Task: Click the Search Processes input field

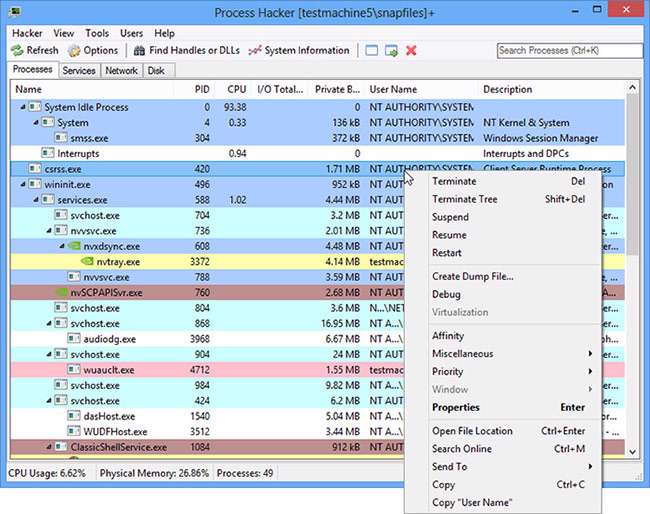Action: (568, 50)
